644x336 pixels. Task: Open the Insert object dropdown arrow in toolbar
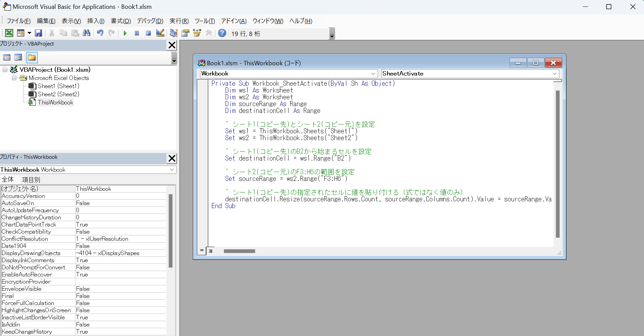pyautogui.click(x=29, y=33)
